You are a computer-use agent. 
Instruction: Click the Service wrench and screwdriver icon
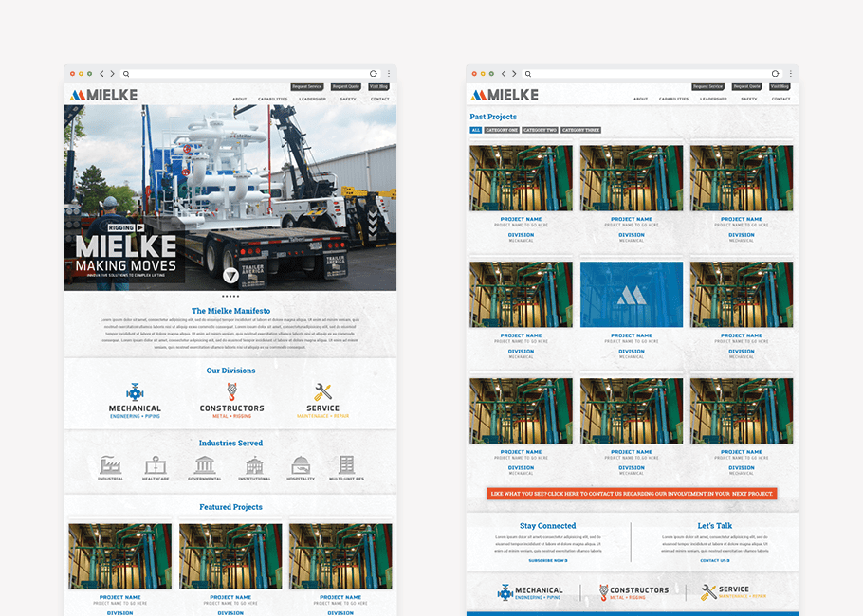click(322, 391)
